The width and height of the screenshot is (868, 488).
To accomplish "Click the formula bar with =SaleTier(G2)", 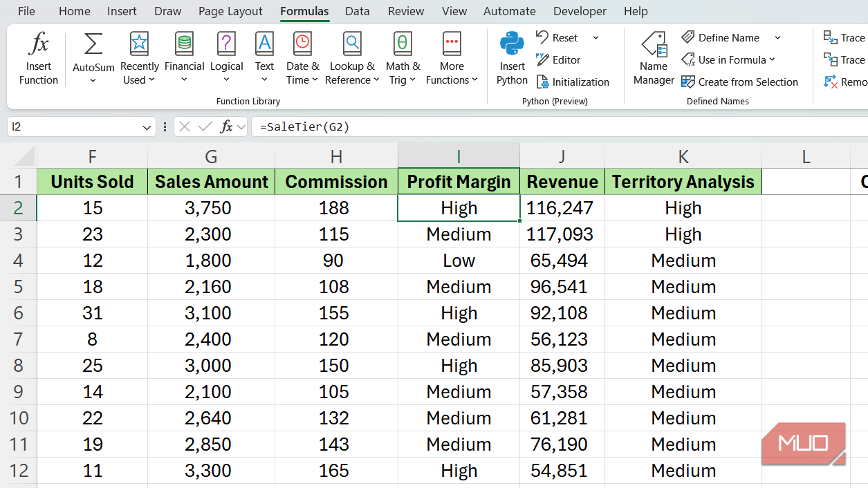I will (x=559, y=127).
